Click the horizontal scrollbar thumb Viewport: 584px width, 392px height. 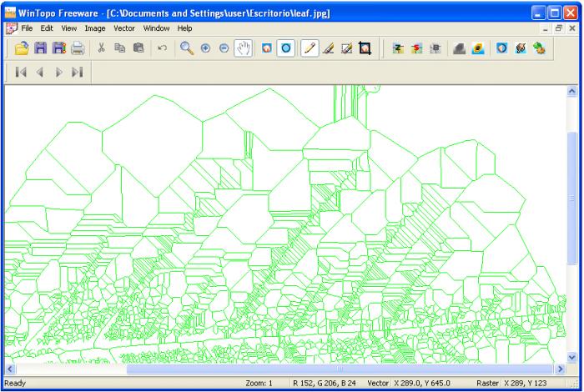point(340,369)
